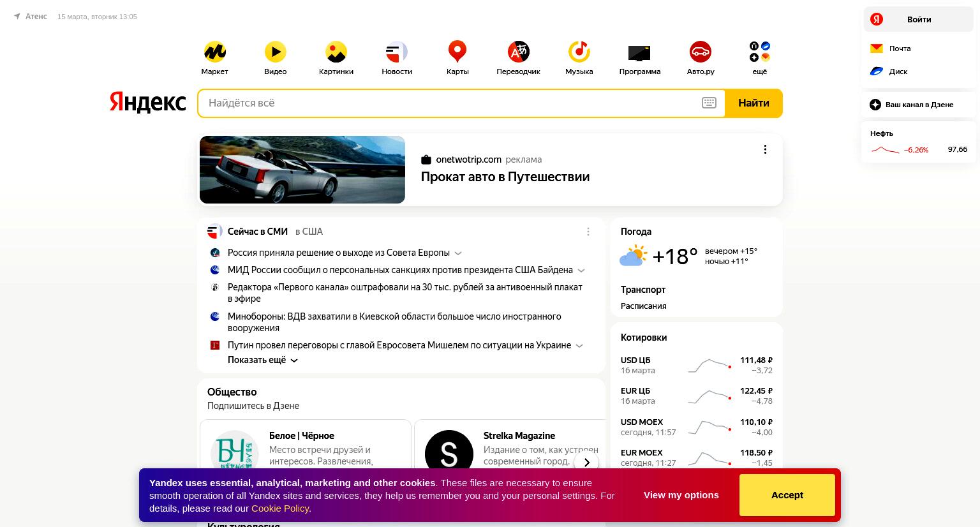Open the Авто.ру service icon
This screenshot has height=527, width=980.
pos(701,52)
